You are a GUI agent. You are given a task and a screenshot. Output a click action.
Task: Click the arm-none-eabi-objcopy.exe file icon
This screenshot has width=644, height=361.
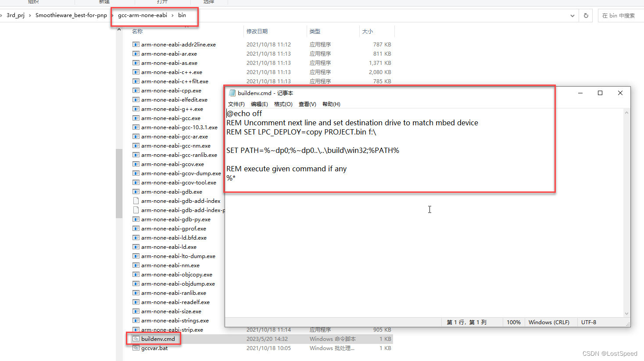pyautogui.click(x=136, y=274)
